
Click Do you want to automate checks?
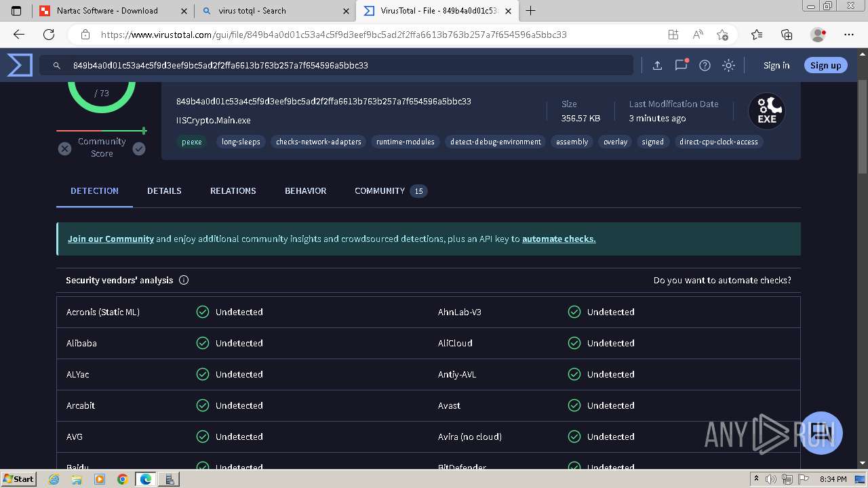click(x=722, y=280)
